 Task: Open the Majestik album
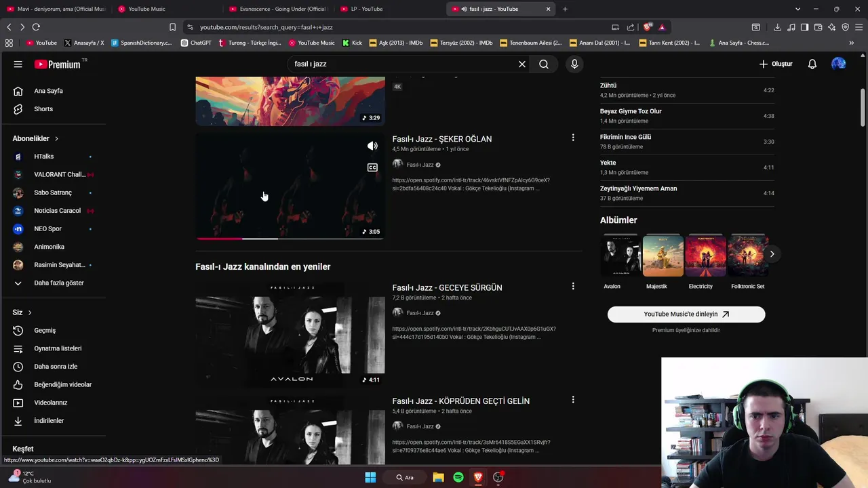(663, 255)
